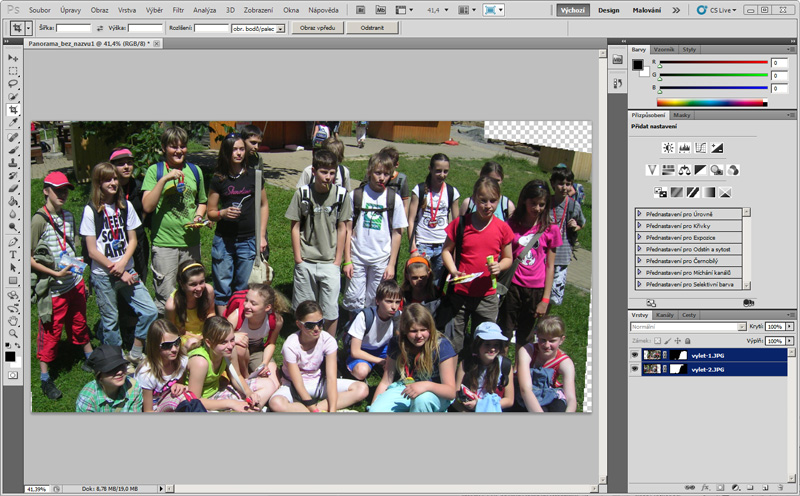Open the Filtr menu
Viewport: 800px width, 496px height.
(x=178, y=10)
